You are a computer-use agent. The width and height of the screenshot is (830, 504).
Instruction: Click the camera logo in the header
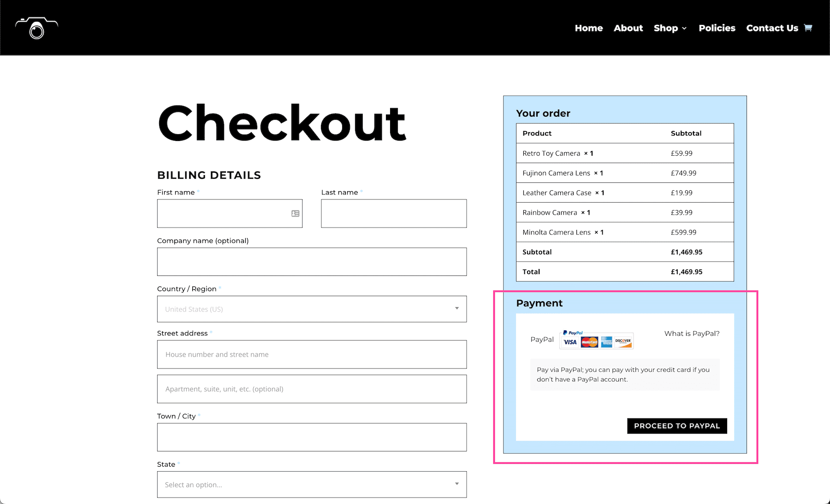pyautogui.click(x=36, y=28)
